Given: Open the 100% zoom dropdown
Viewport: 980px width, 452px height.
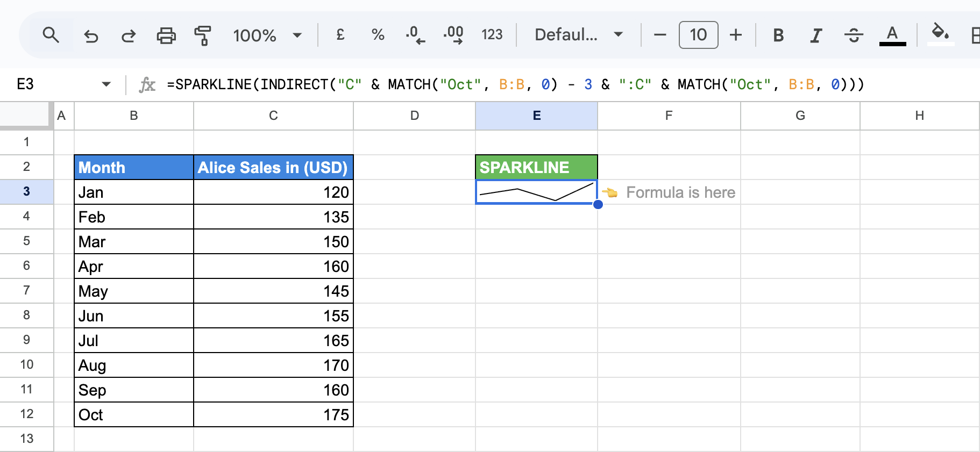Looking at the screenshot, I should pyautogui.click(x=267, y=35).
